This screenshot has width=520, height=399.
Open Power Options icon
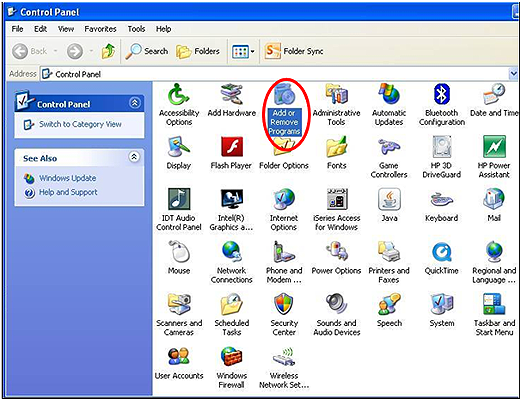[x=336, y=258]
